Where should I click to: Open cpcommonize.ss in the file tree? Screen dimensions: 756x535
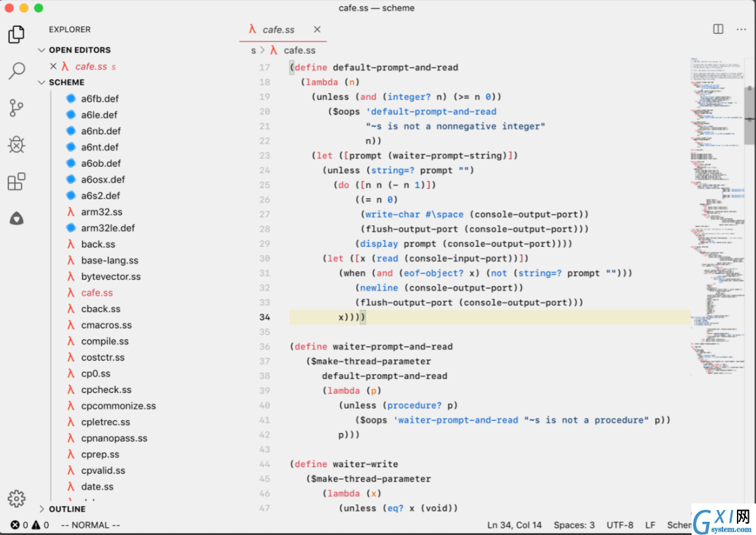(118, 406)
